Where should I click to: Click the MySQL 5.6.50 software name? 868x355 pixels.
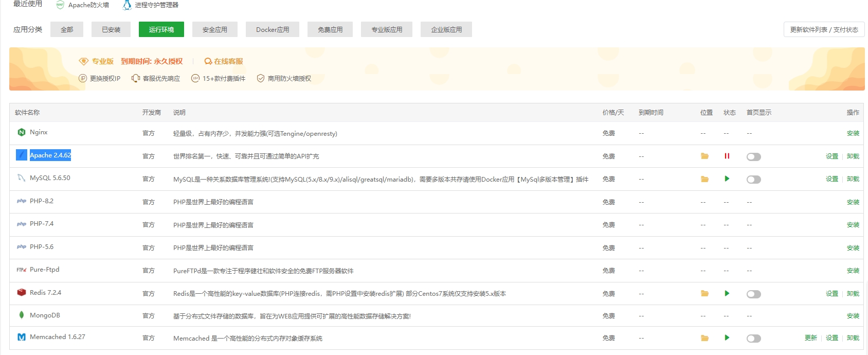click(x=50, y=178)
